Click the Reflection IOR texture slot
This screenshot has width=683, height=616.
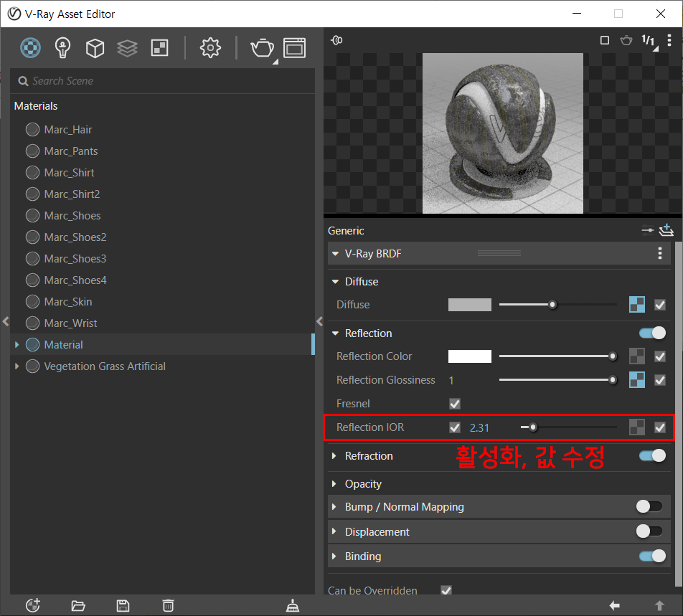[637, 427]
